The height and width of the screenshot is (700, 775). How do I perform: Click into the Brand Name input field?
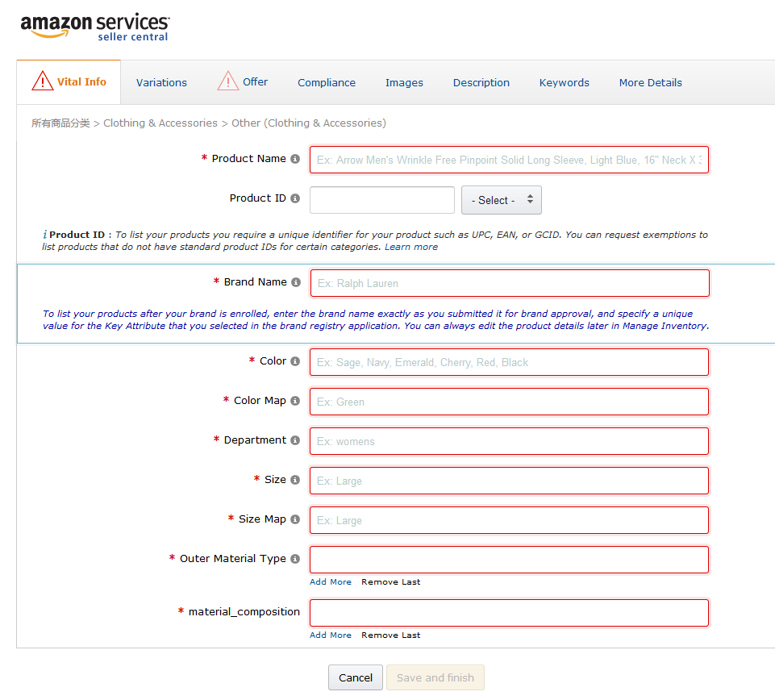point(510,283)
